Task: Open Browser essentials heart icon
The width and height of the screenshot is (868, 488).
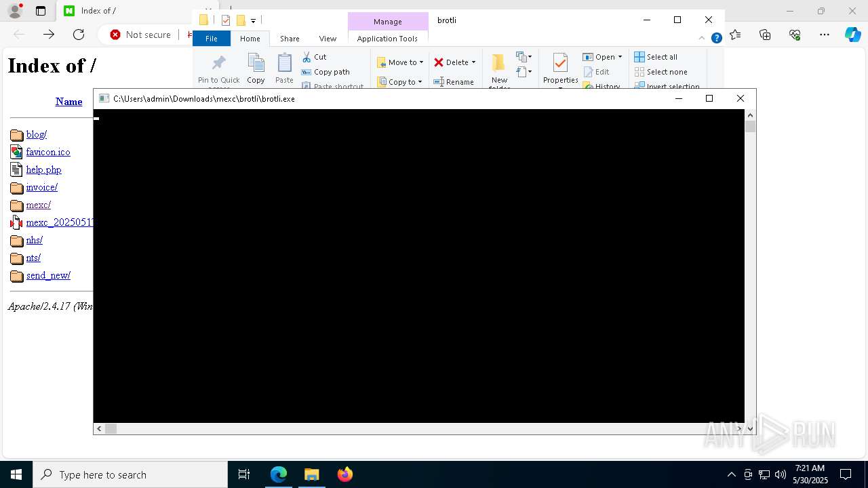Action: (x=795, y=35)
